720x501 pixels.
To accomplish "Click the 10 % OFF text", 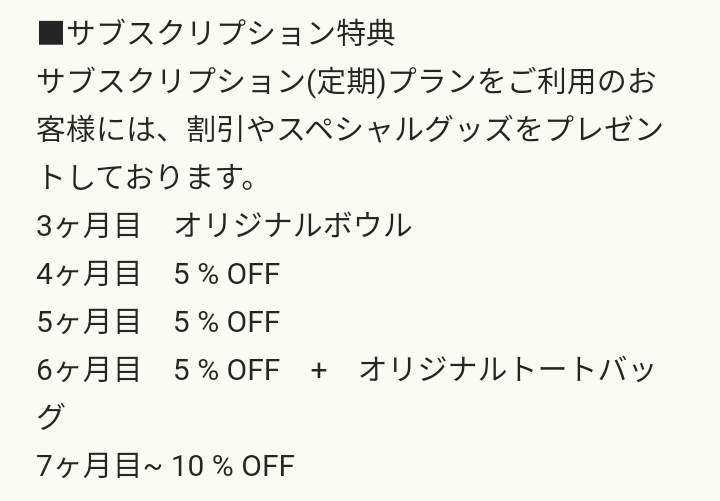I will coord(233,466).
